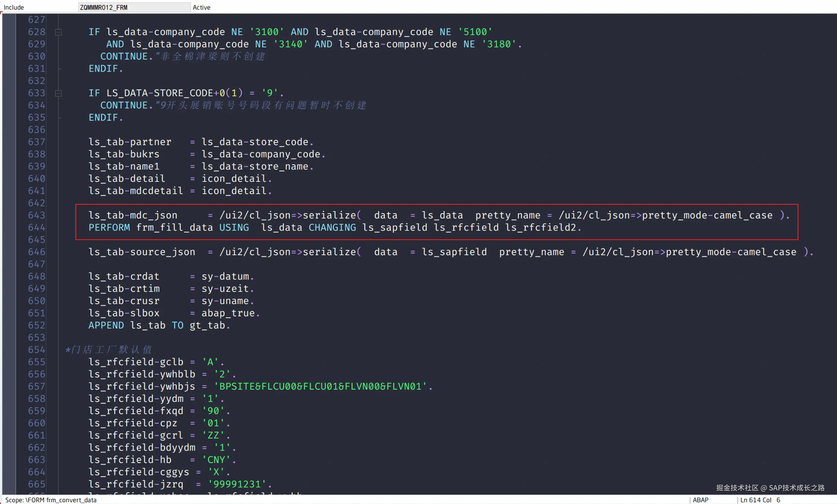
Task: Click ls_tab-source_json on line 646
Action: (x=142, y=252)
